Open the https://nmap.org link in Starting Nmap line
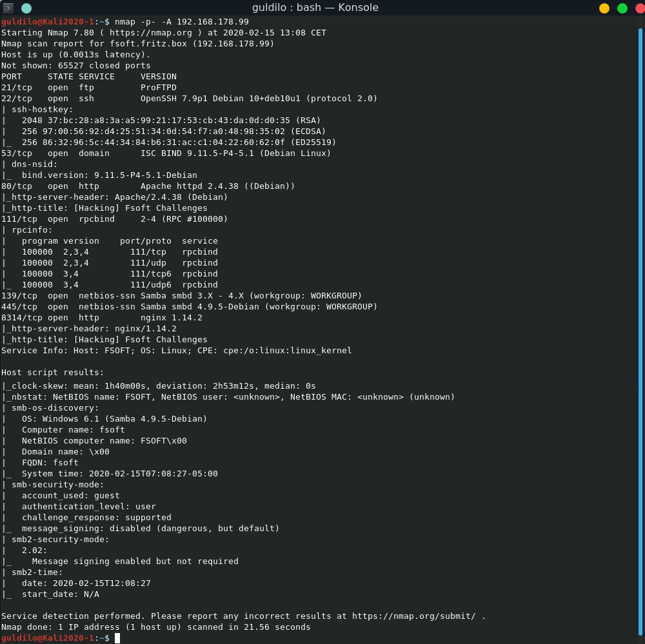The width and height of the screenshot is (645, 644). tap(150, 33)
